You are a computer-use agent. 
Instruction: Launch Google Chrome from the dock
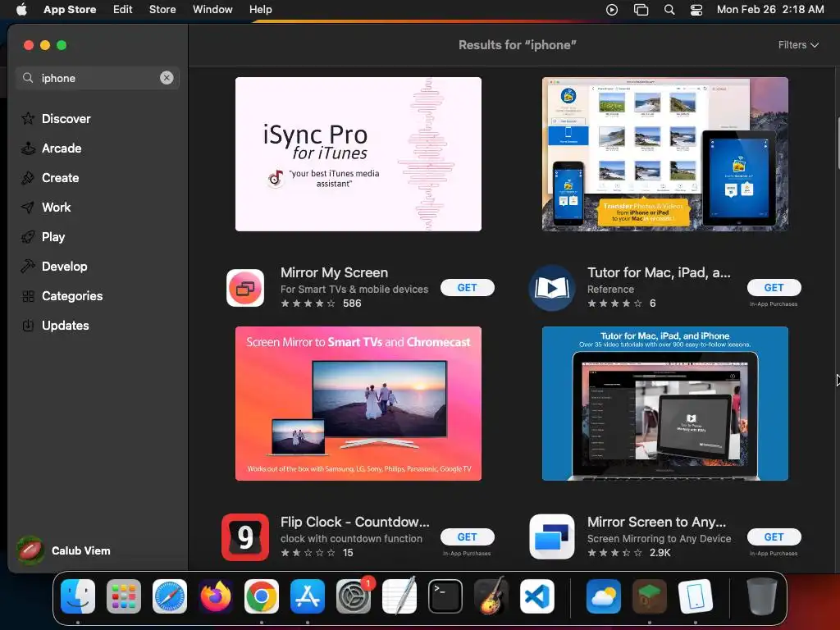(262, 596)
